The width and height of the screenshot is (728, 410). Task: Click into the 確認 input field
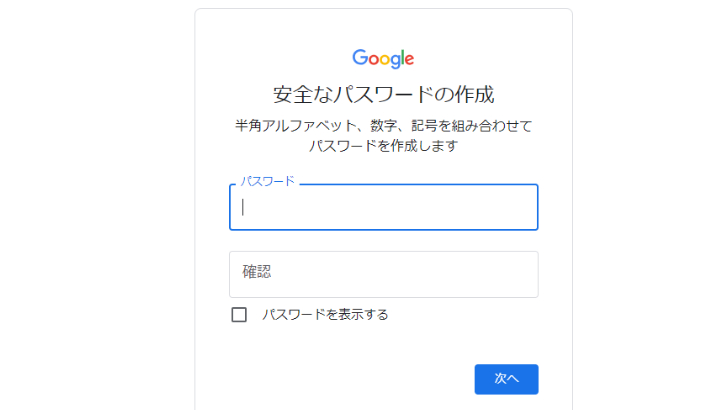[384, 274]
